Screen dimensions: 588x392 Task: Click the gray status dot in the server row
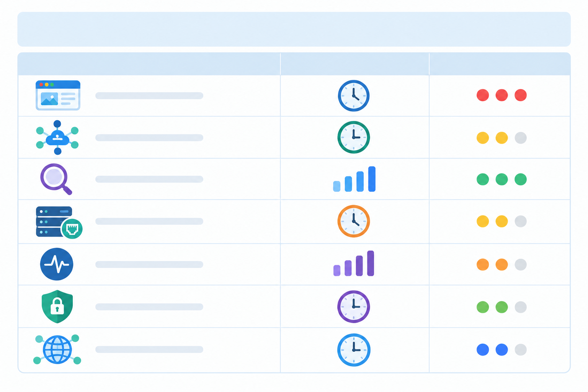(x=521, y=221)
